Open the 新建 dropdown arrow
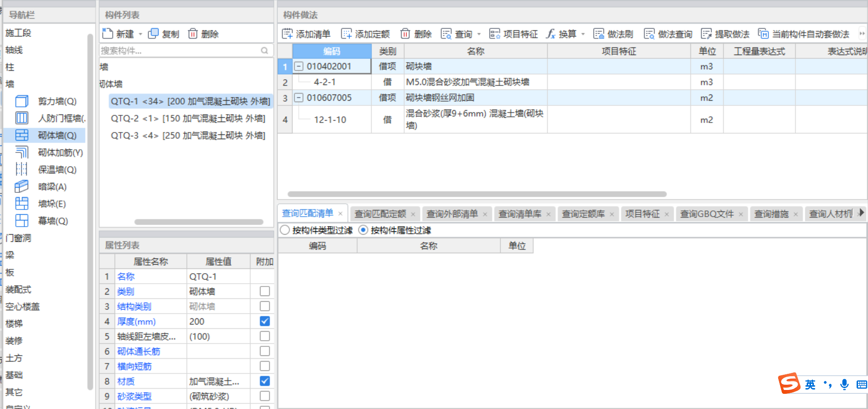The height and width of the screenshot is (409, 868). coord(141,34)
